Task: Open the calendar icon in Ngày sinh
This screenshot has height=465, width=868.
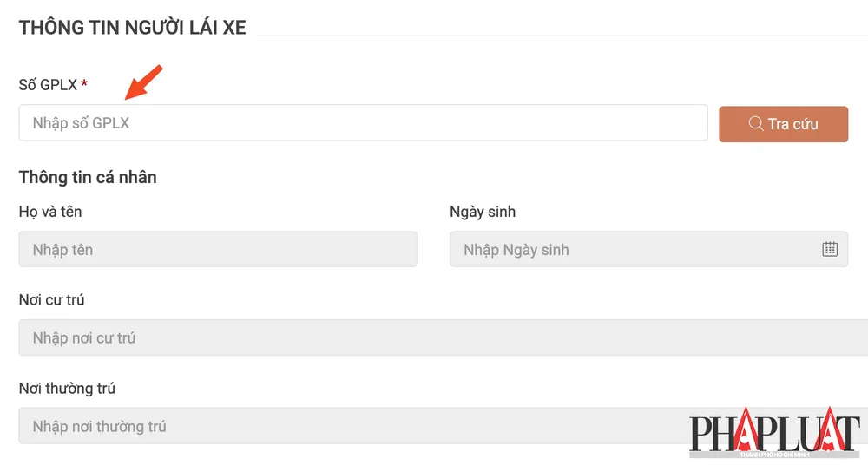Action: 830,249
